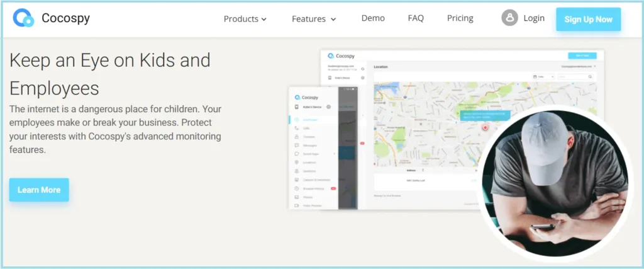Click the Login user avatar icon
This screenshot has height=269, width=644.
[x=509, y=18]
